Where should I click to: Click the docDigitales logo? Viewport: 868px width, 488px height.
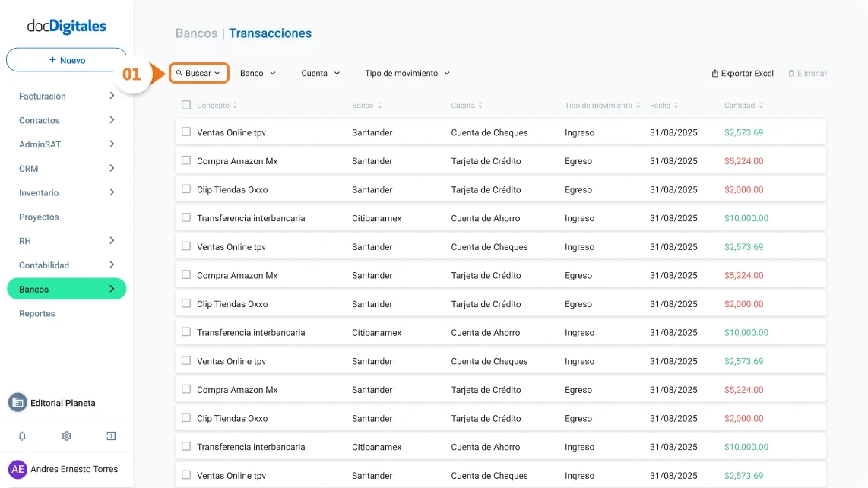pos(65,25)
